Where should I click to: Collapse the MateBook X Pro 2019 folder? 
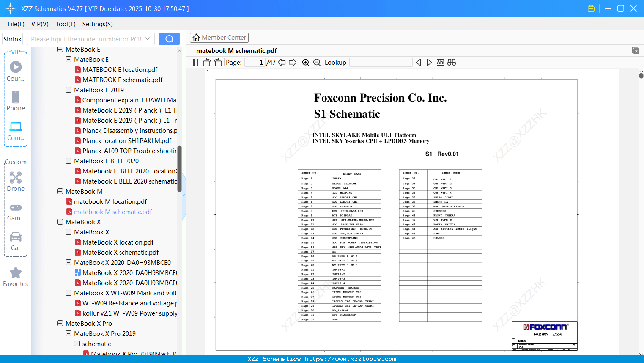tap(69, 334)
